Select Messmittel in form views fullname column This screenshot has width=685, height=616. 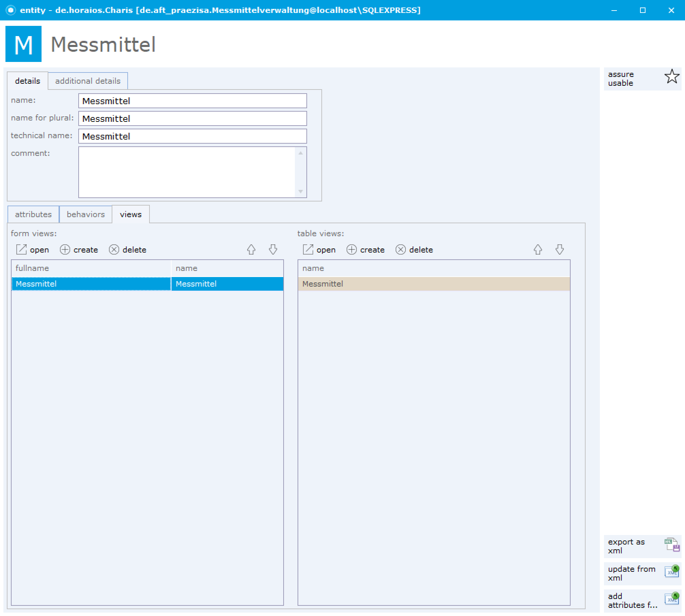[91, 284]
